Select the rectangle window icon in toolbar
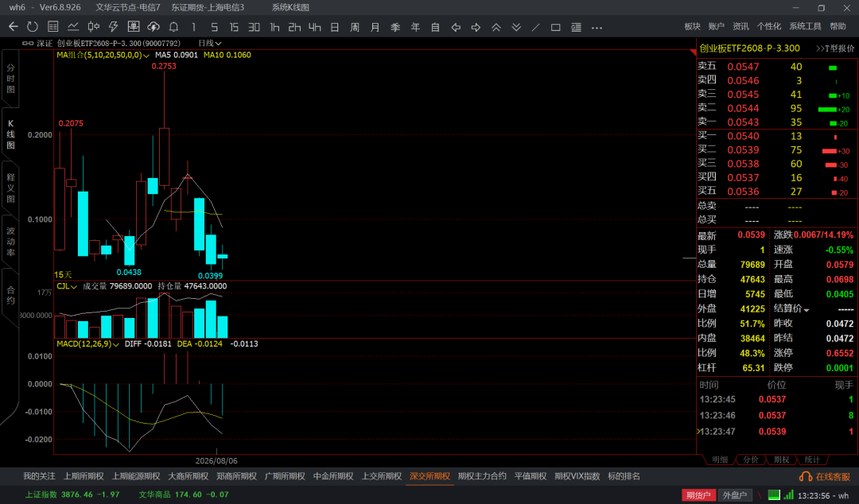This screenshot has width=859, height=504. tap(555, 27)
